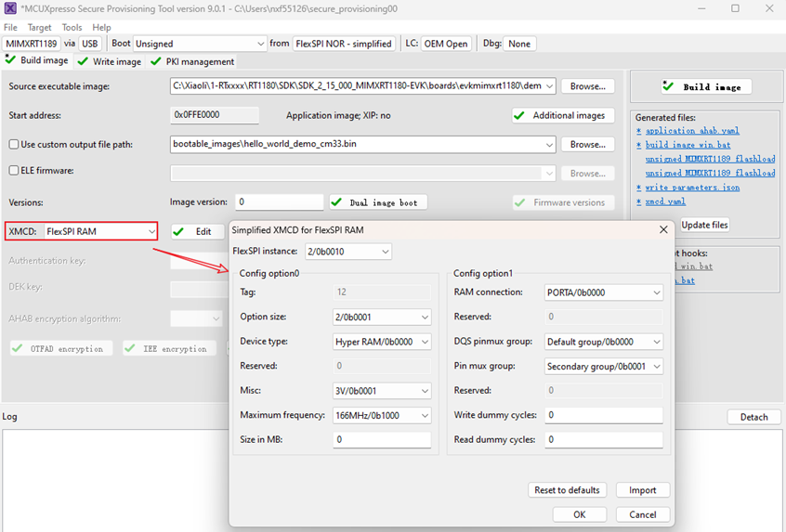Close the Simplified XMCD dialog
This screenshot has width=786, height=532.
[662, 229]
